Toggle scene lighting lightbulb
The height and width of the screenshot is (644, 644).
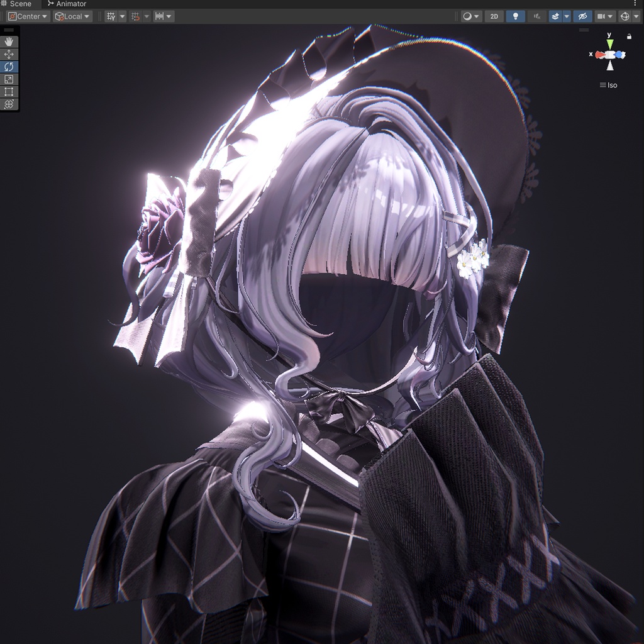[516, 16]
